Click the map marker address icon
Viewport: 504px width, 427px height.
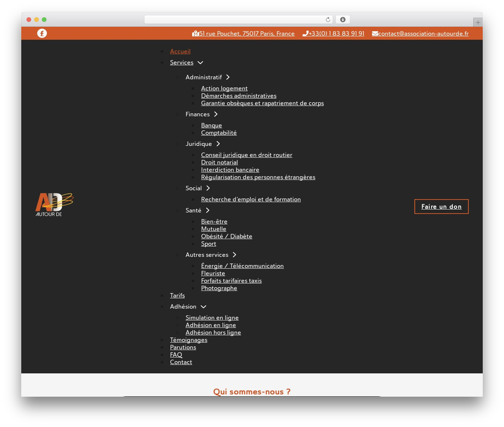point(195,33)
